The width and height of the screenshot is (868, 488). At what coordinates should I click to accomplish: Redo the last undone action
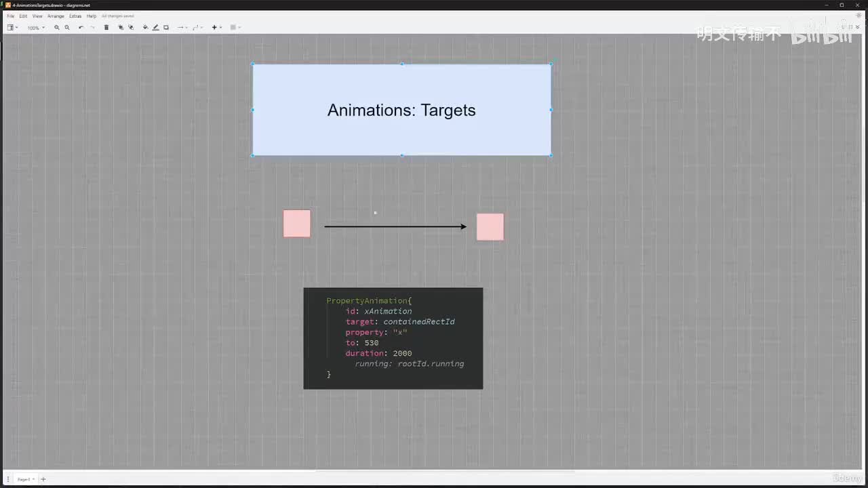pos(92,27)
